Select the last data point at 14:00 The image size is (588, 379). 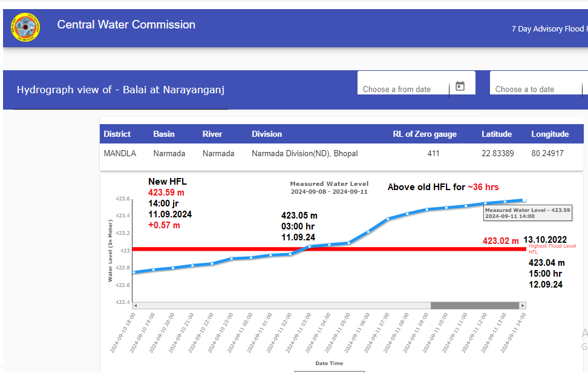pyautogui.click(x=524, y=200)
